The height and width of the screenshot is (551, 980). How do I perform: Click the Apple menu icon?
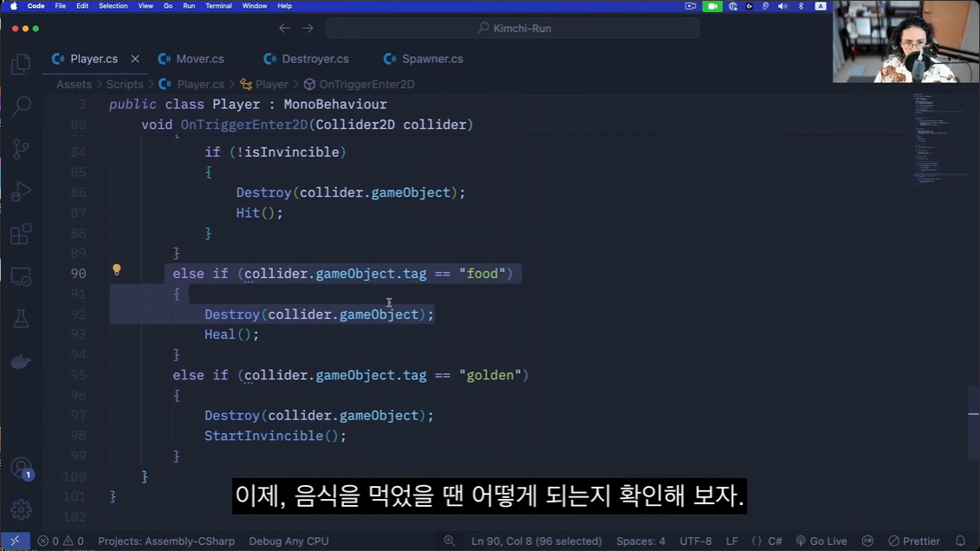click(14, 5)
